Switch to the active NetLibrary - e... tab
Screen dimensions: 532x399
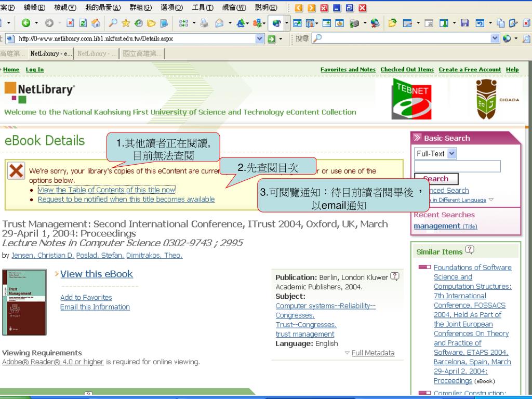(50, 54)
